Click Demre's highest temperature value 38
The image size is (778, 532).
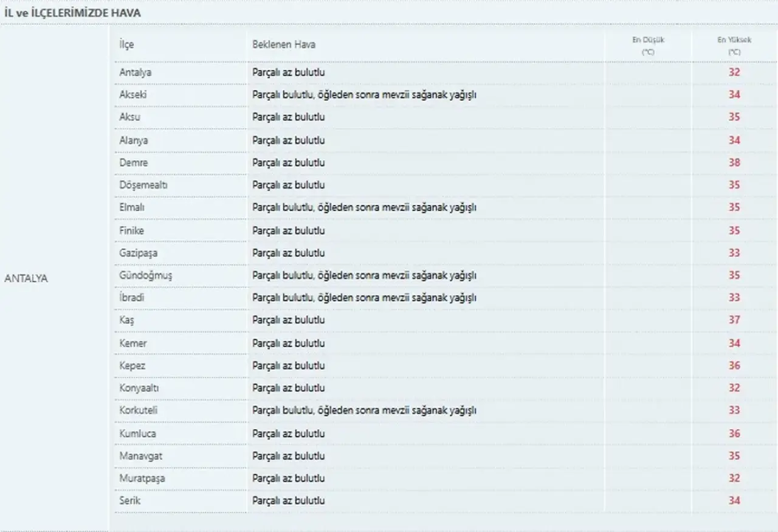[734, 162]
